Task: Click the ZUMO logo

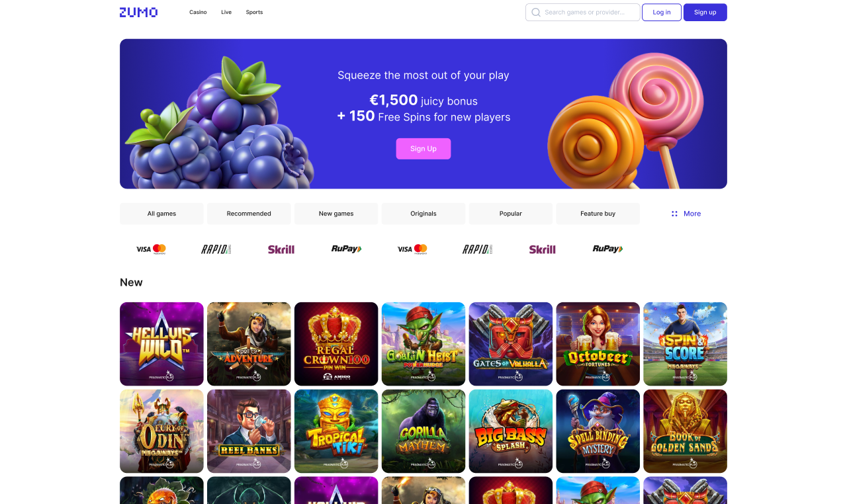Action: point(138,12)
